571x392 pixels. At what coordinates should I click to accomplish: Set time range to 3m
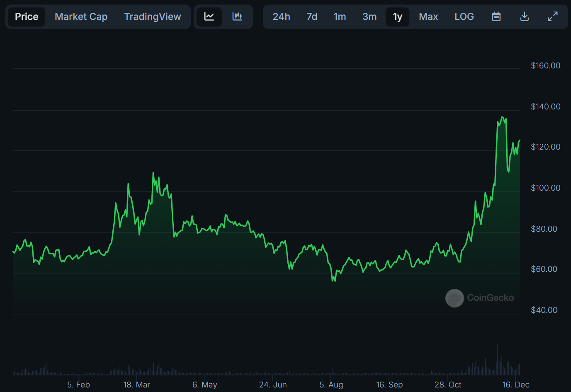(369, 17)
